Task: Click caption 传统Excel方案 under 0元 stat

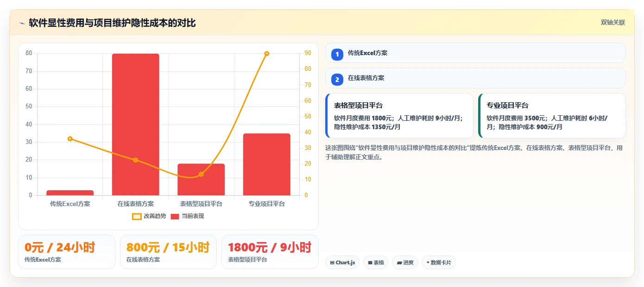Action: [x=43, y=260]
